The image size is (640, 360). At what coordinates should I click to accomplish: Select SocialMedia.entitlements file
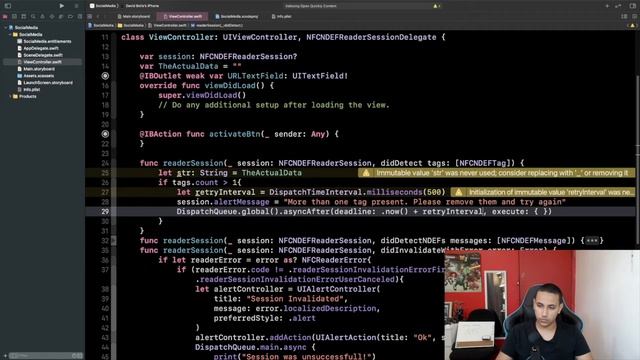point(44,41)
